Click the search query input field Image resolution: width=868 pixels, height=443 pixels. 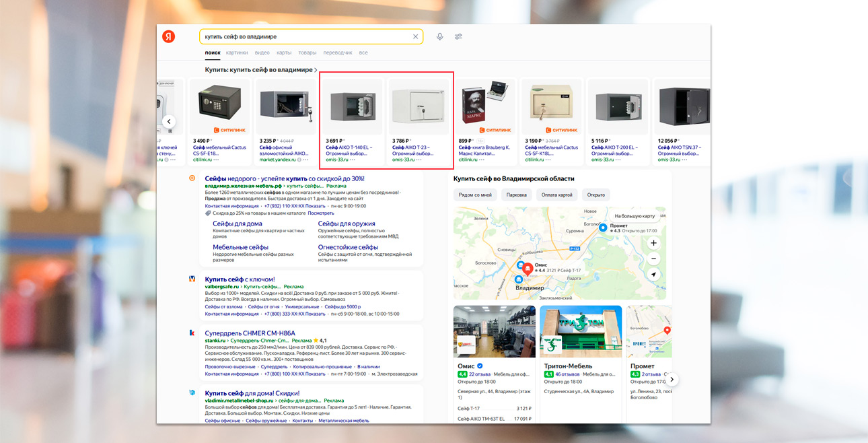click(306, 37)
